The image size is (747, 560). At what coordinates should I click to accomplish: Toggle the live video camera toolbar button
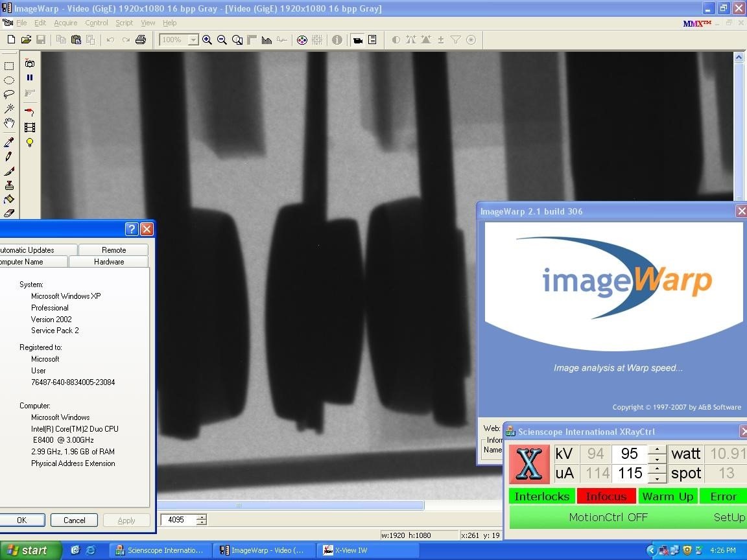(x=358, y=40)
